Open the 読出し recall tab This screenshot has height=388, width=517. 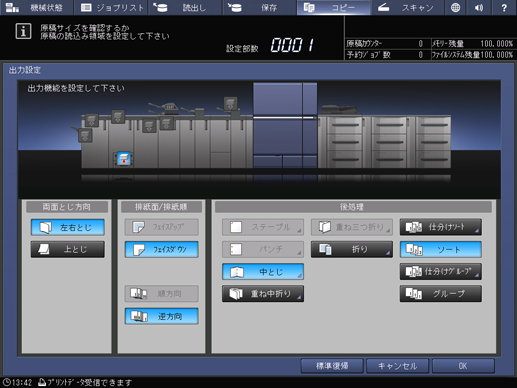click(x=185, y=7)
